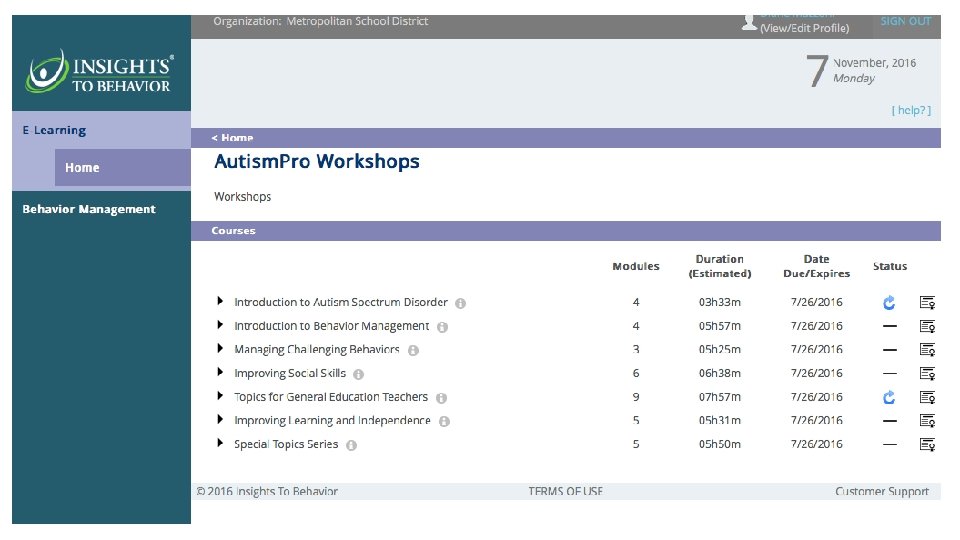Click Managing Challenging Behaviors course title
Viewport: 960px width, 540px height.
[317, 349]
